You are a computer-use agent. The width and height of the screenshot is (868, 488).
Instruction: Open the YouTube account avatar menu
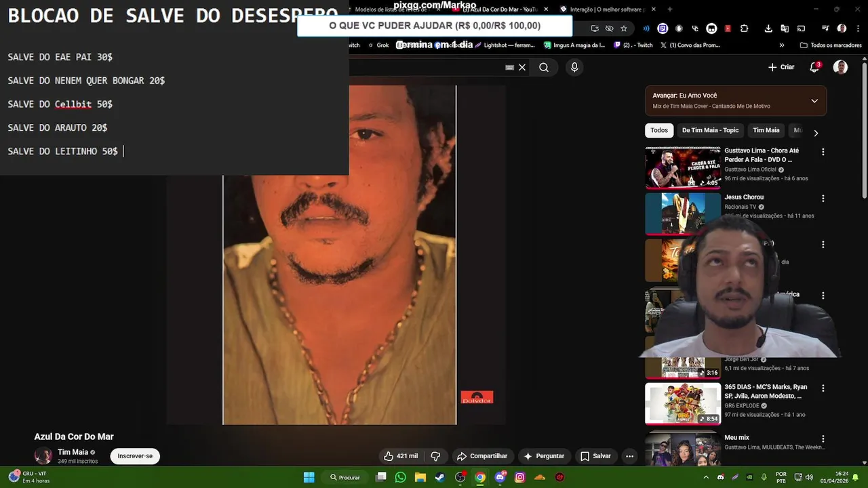(840, 67)
